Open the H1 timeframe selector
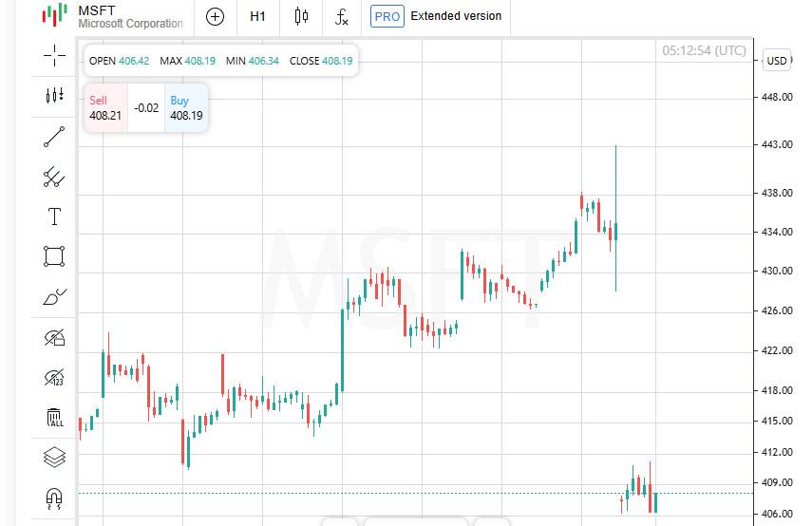This screenshot has height=526, width=812. click(257, 16)
